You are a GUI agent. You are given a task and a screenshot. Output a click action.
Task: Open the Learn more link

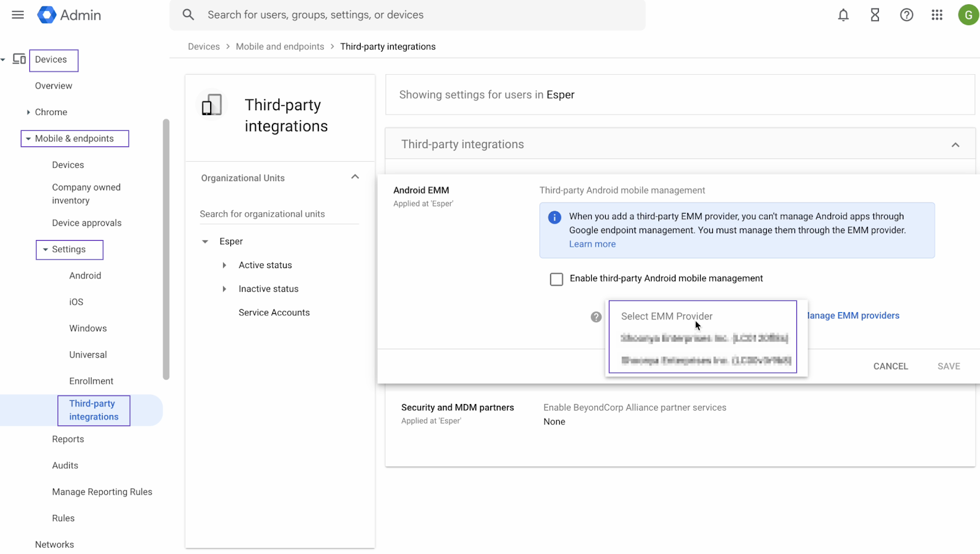(592, 244)
